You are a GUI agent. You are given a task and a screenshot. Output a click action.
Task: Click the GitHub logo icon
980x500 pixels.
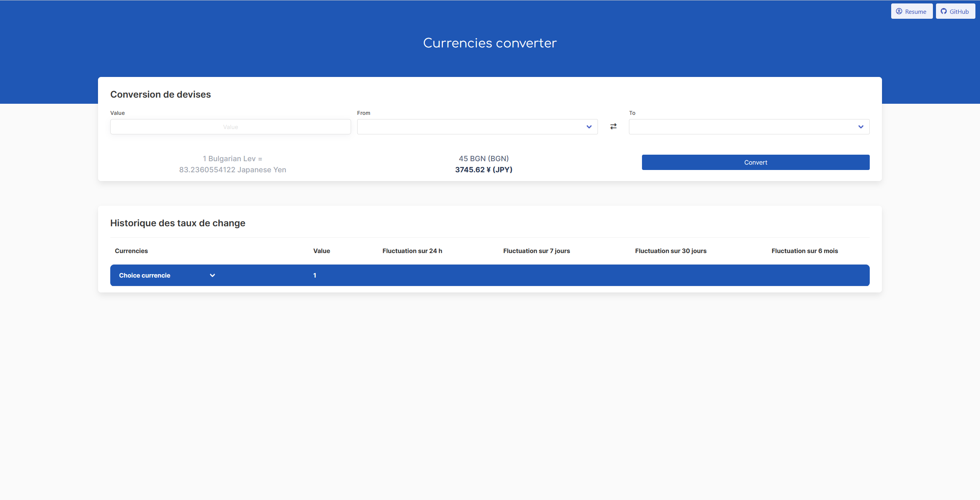pyautogui.click(x=944, y=11)
